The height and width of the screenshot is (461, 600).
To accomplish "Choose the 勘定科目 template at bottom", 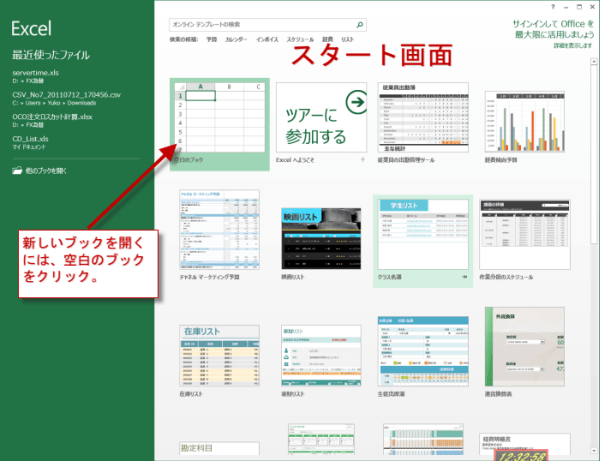I will tap(220, 448).
